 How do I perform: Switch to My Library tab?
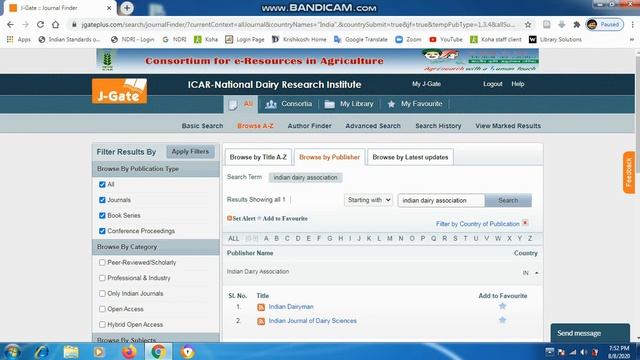point(349,104)
